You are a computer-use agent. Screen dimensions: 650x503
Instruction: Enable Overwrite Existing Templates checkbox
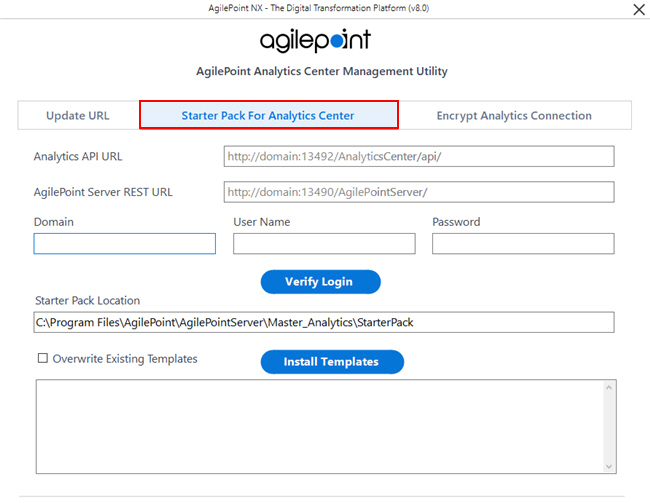click(x=43, y=358)
